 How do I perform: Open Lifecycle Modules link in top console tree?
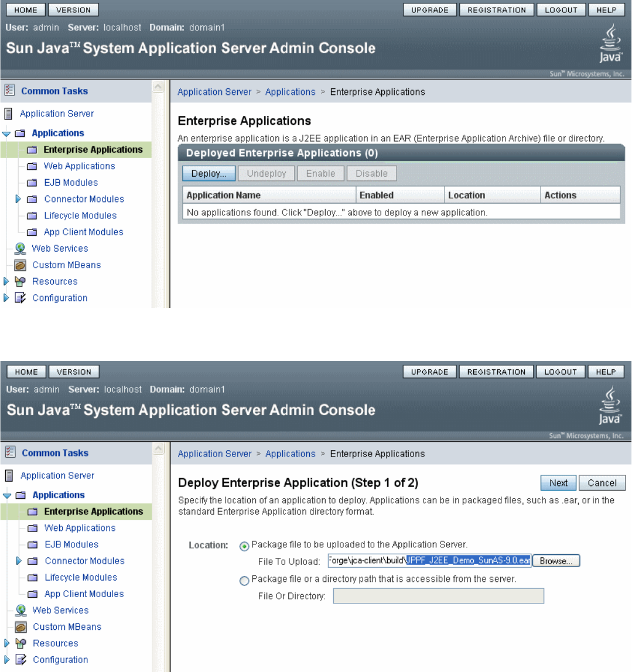coord(80,215)
